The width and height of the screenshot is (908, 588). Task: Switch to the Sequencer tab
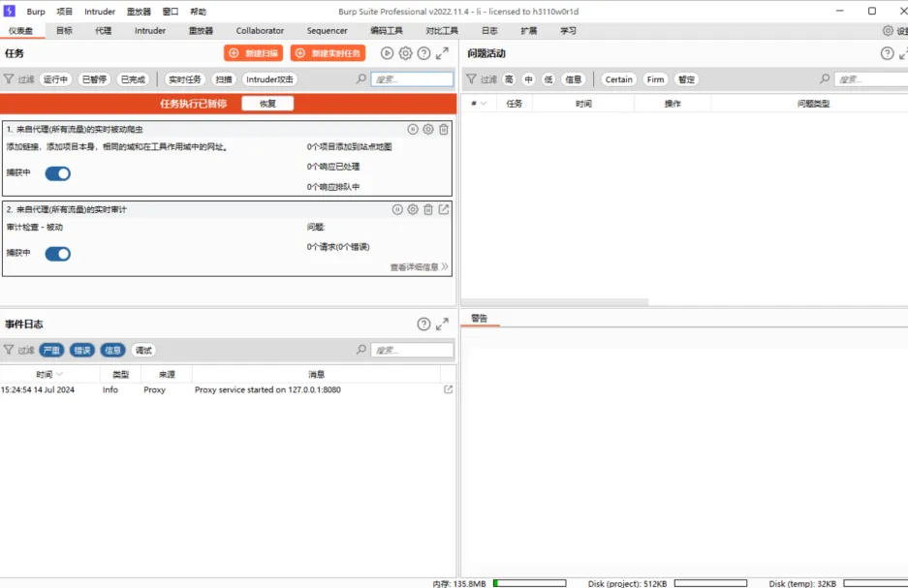[328, 31]
